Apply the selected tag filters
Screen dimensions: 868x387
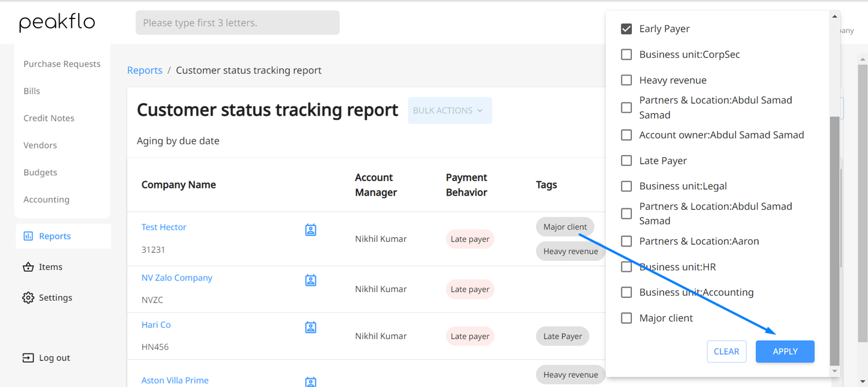[x=785, y=351]
